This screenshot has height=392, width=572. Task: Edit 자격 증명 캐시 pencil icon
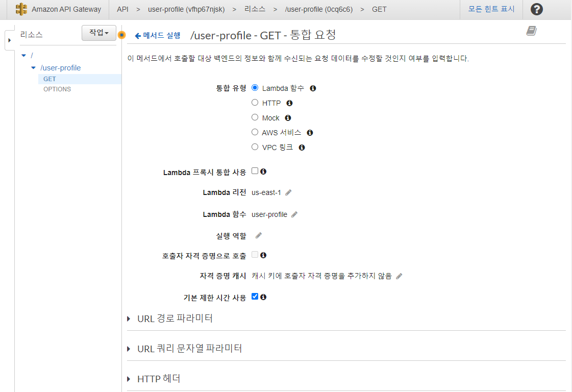coord(399,276)
